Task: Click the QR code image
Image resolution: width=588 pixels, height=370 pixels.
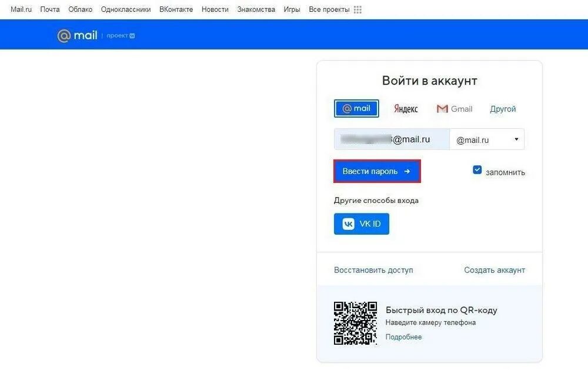Action: pos(356,323)
